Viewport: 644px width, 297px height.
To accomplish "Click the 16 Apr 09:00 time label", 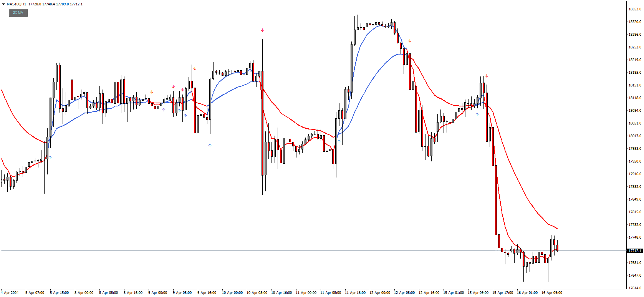I will click(x=551, y=293).
